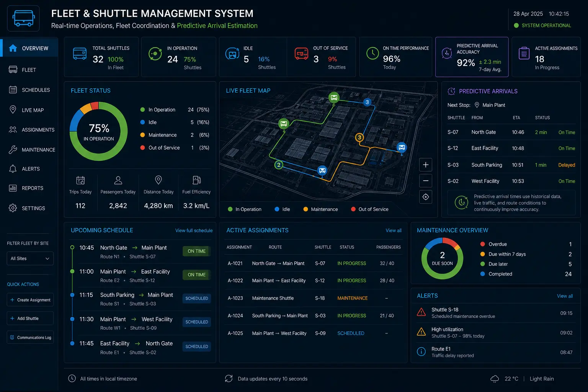Viewport: 588px width, 392px height.
Task: Click the red warning icon for Shuttle S-18
Action: click(x=421, y=312)
